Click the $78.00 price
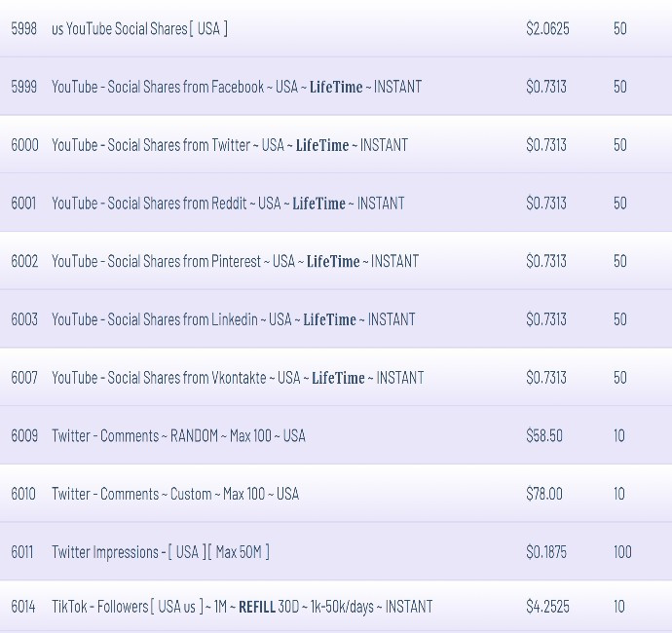672x633 pixels. click(x=544, y=494)
